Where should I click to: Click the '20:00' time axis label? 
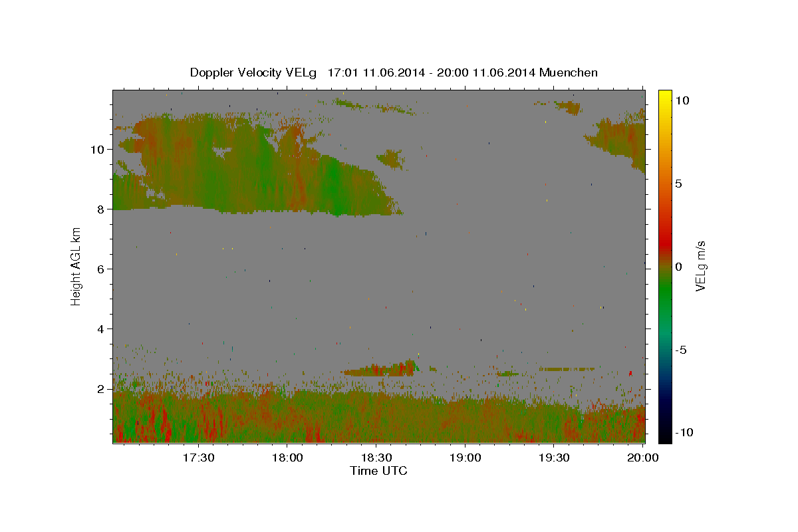pyautogui.click(x=642, y=458)
